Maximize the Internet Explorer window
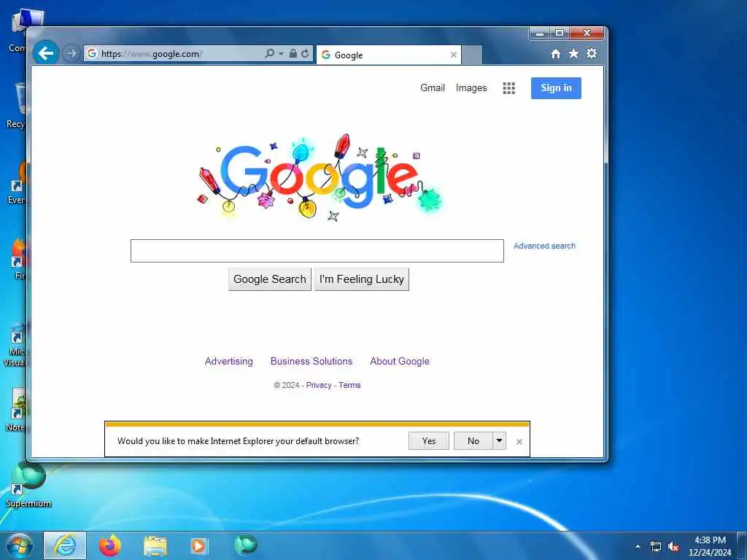Viewport: 747px width, 560px height. click(560, 34)
